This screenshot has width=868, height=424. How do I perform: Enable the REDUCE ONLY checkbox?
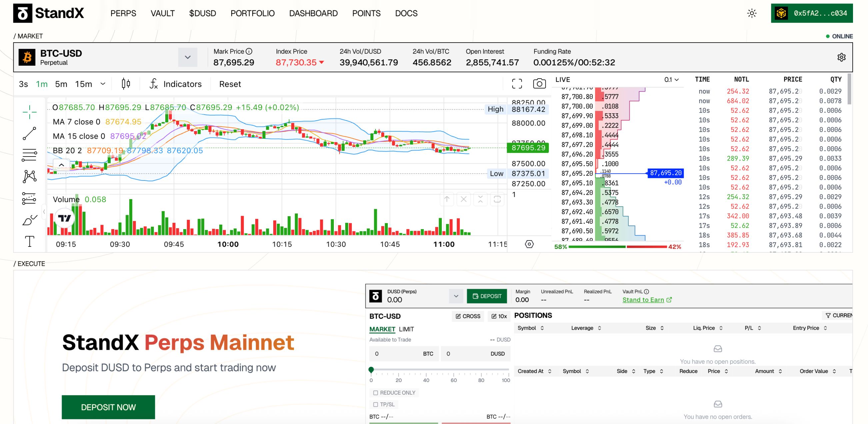(x=376, y=393)
